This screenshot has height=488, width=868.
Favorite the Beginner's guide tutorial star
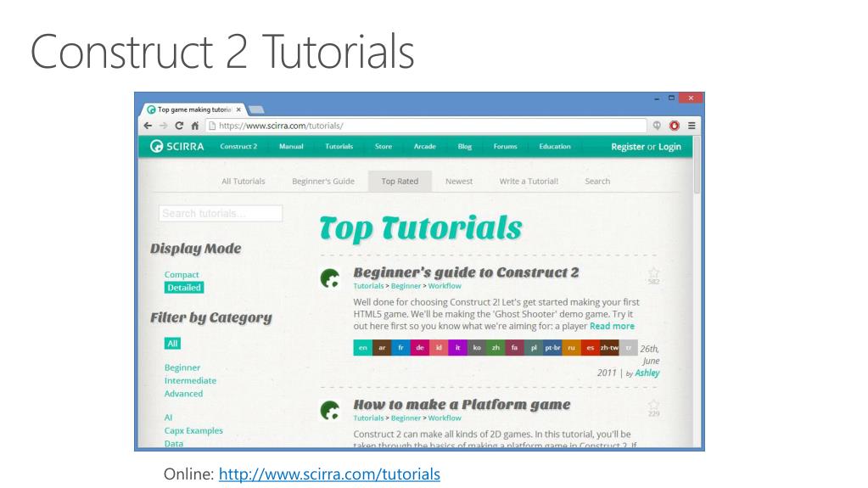click(x=653, y=272)
